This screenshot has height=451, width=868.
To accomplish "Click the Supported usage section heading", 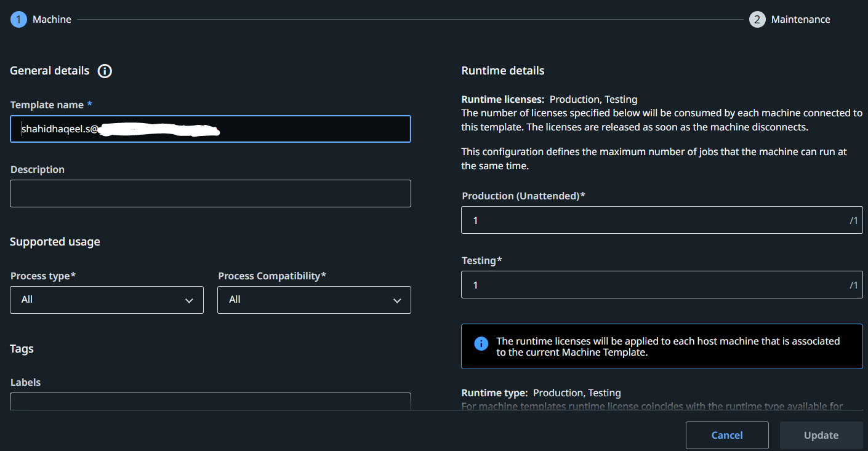I will (55, 242).
